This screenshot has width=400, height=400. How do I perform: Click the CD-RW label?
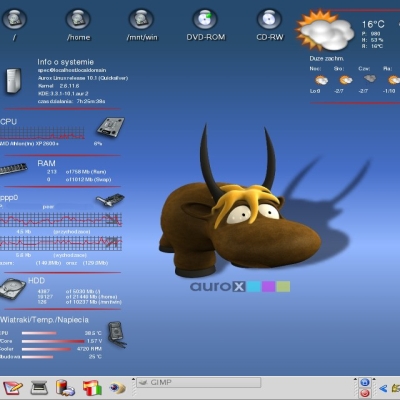point(270,37)
